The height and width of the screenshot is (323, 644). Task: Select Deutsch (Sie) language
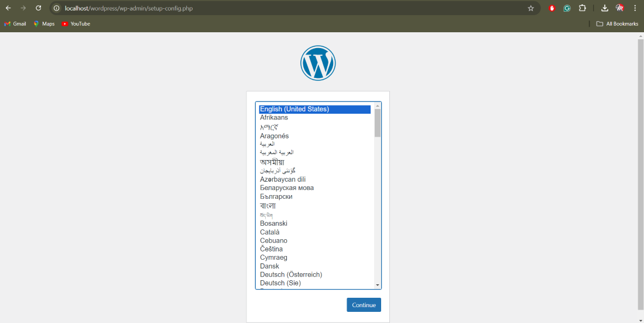(x=314, y=283)
